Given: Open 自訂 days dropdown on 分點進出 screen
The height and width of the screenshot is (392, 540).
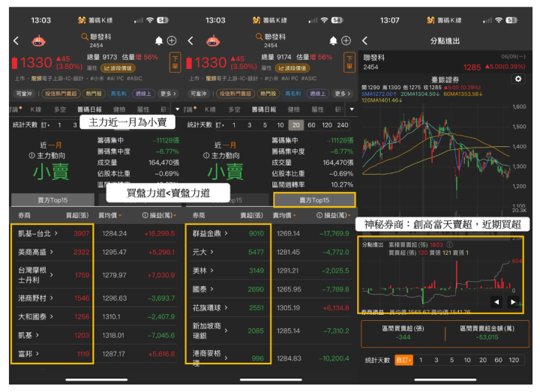Looking at the screenshot, I should tap(403, 360).
